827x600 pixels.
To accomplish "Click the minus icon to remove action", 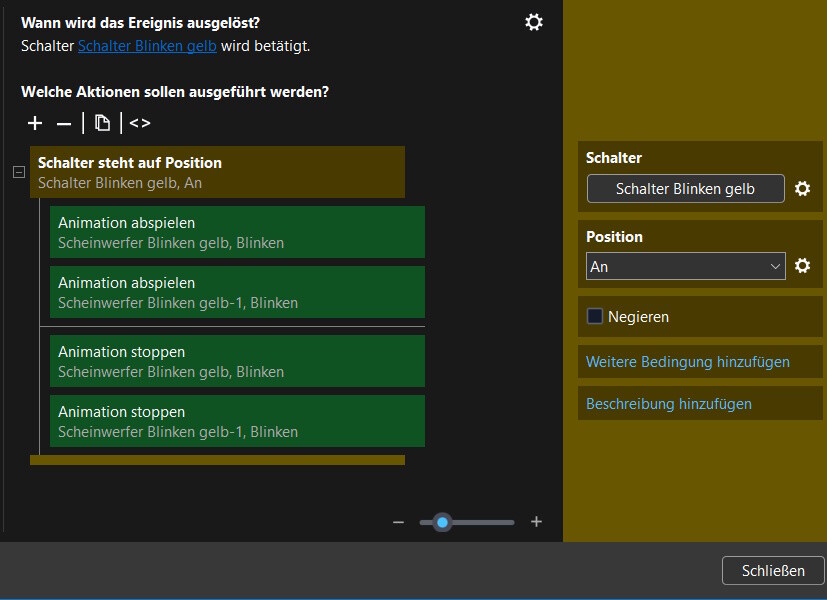I will [x=64, y=123].
